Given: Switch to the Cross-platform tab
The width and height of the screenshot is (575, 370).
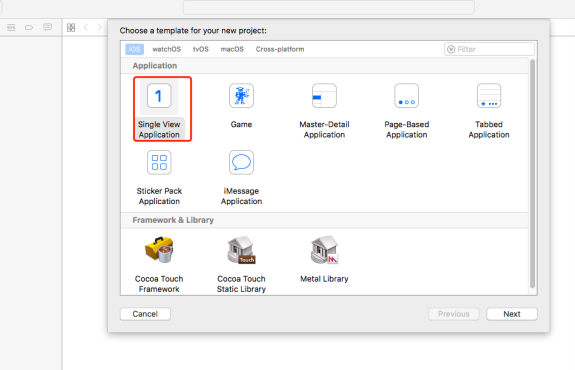Looking at the screenshot, I should (280, 49).
